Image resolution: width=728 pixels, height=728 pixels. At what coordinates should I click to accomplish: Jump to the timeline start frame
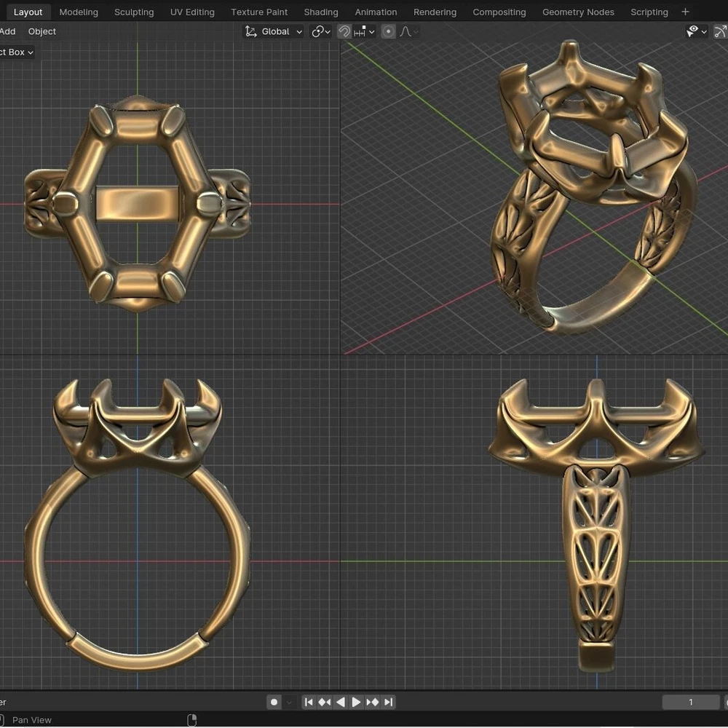pos(309,702)
